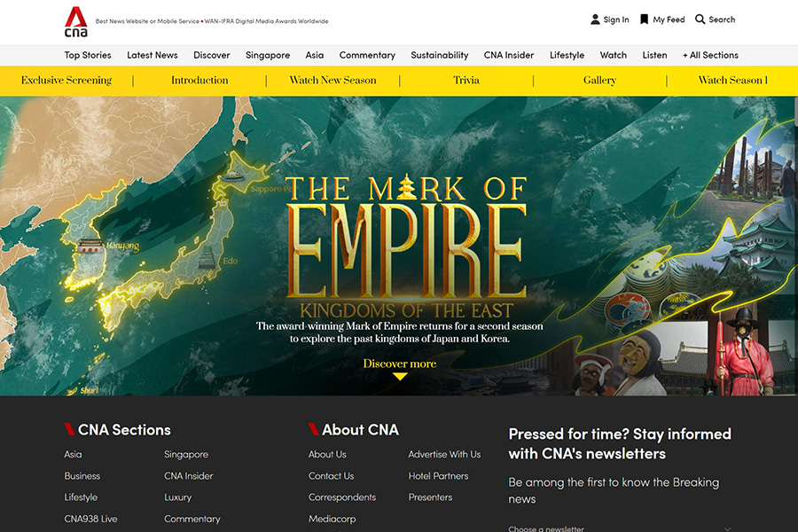Expand the All Sections menu
Viewport: 798px width, 532px height.
[x=710, y=55]
